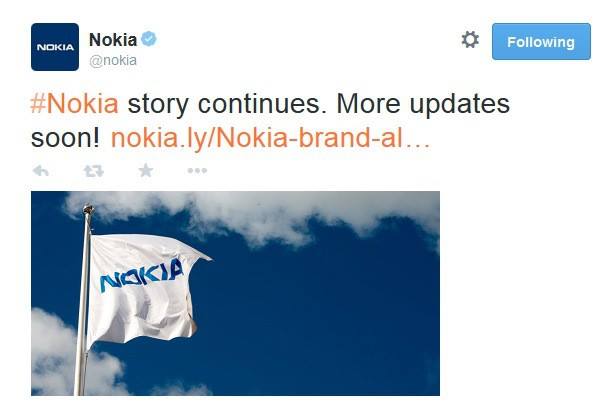Toggle the Following button
The width and height of the screenshot is (602, 411).
(x=540, y=42)
